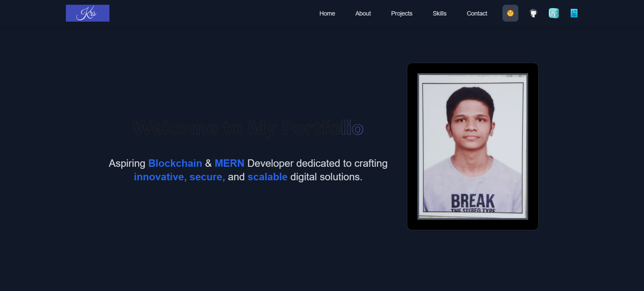
Task: Click the highlighted word 'scalable'
Action: click(x=267, y=177)
